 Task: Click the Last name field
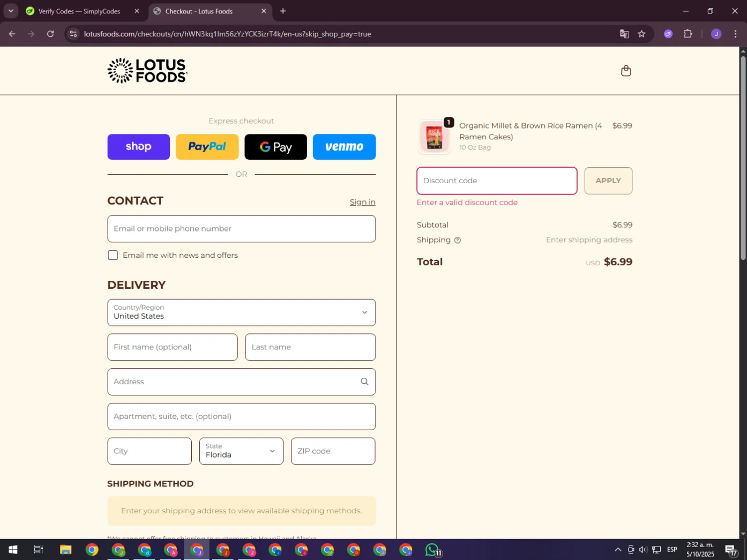310,347
